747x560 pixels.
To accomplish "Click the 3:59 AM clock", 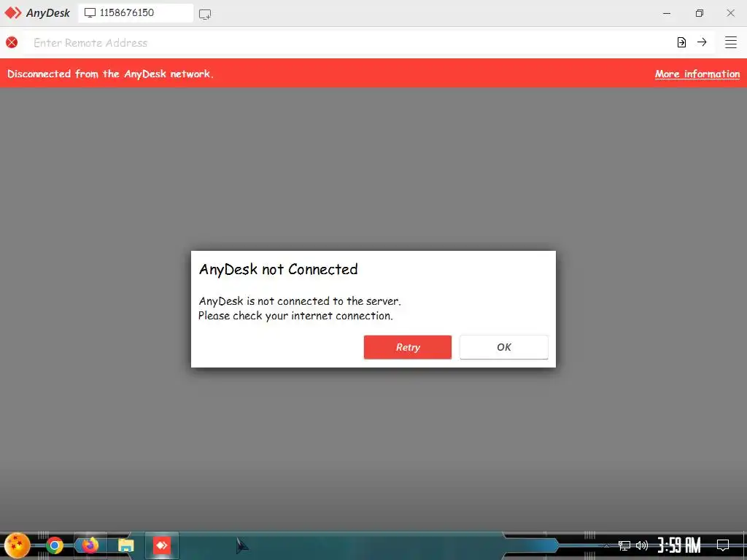I will click(679, 545).
